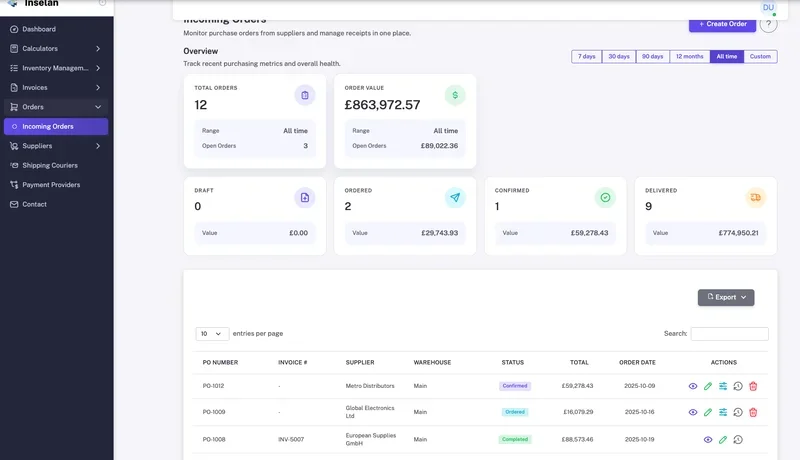The height and width of the screenshot is (460, 800).
Task: Click the document icon on the Draft card
Action: tap(305, 197)
